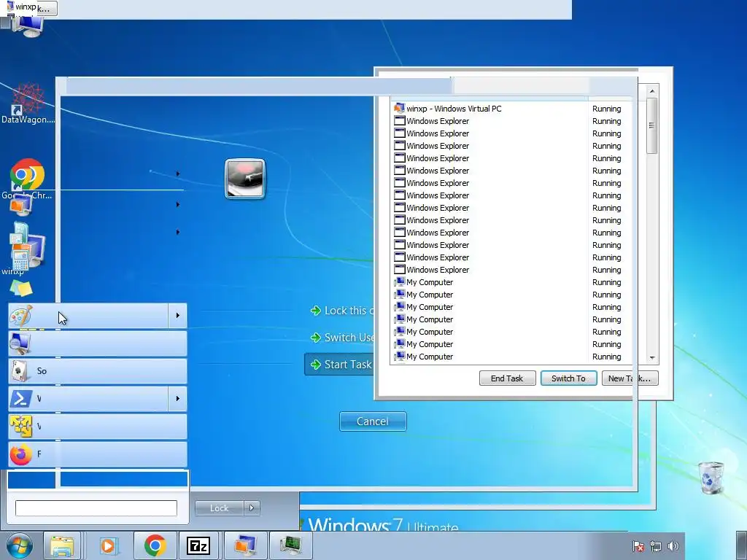Select the turntable user picture tile
This screenshot has height=560, width=747.
[x=245, y=179]
